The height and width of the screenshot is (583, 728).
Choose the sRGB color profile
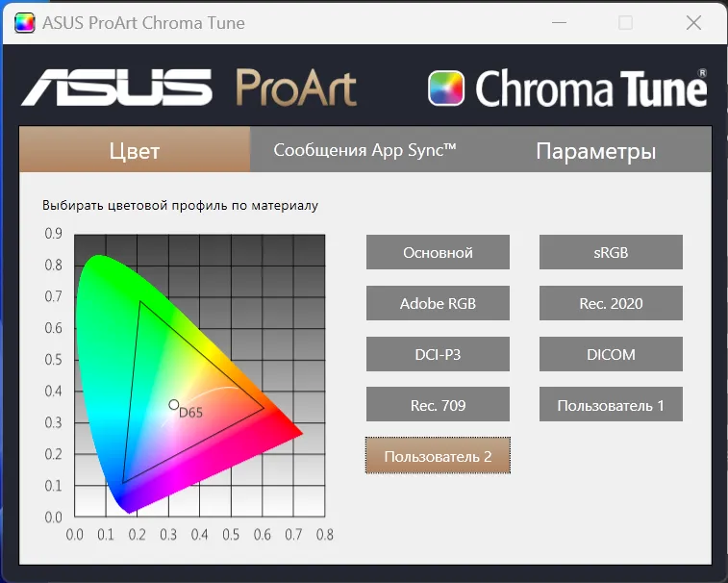(x=611, y=252)
